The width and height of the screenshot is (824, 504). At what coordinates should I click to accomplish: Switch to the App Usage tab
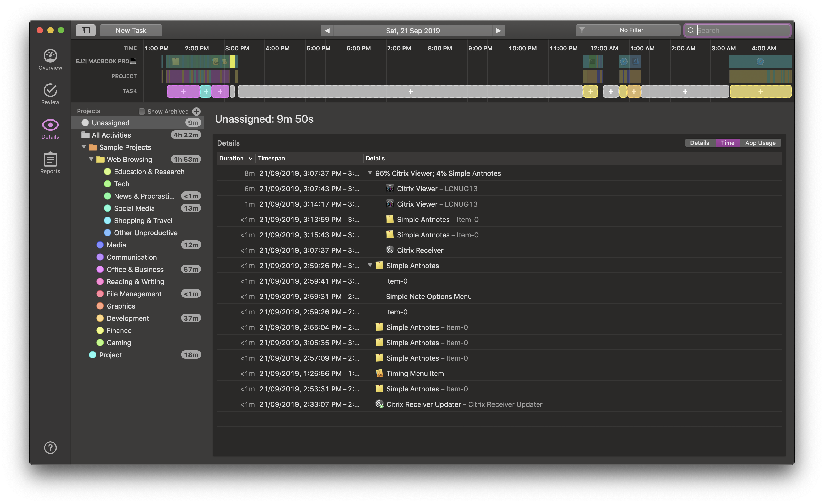click(760, 143)
